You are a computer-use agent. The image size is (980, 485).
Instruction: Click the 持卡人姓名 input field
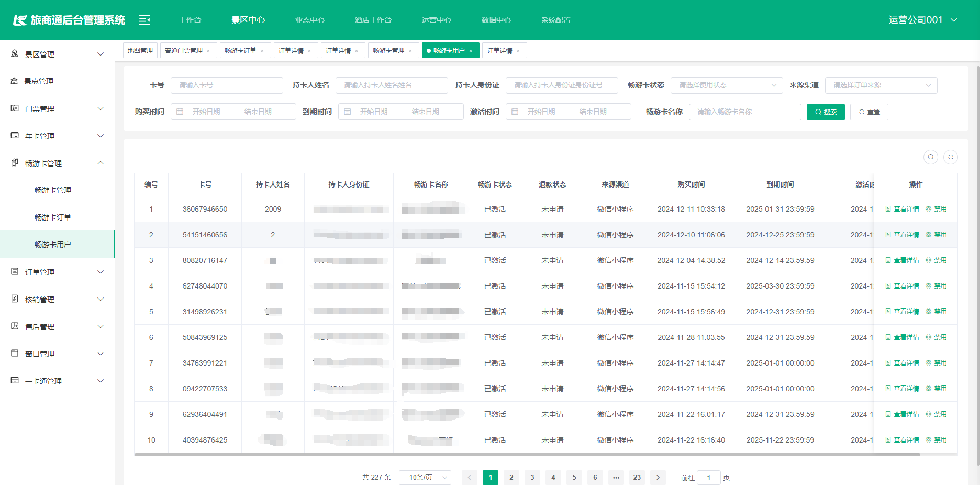392,85
